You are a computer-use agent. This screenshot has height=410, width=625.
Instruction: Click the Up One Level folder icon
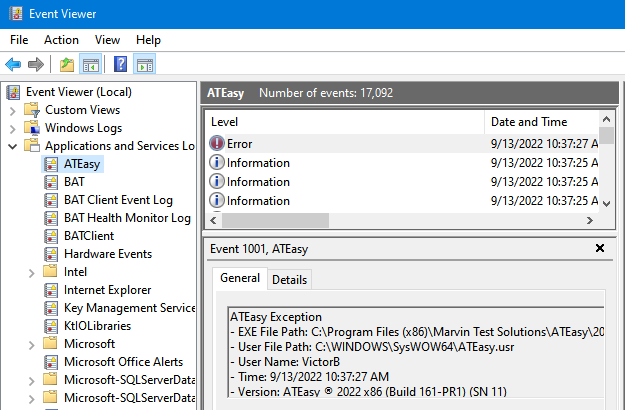click(67, 64)
